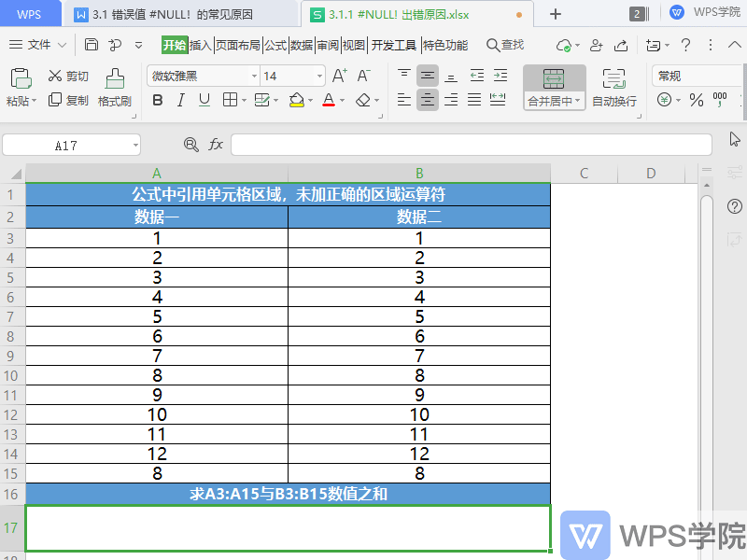The image size is (747, 560).
Task: Align cell content to top
Action: point(404,76)
